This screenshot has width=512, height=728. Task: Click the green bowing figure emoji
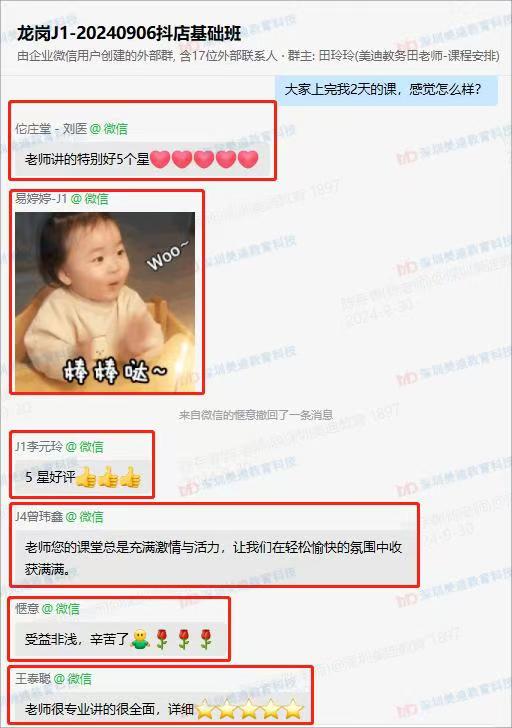click(140, 639)
